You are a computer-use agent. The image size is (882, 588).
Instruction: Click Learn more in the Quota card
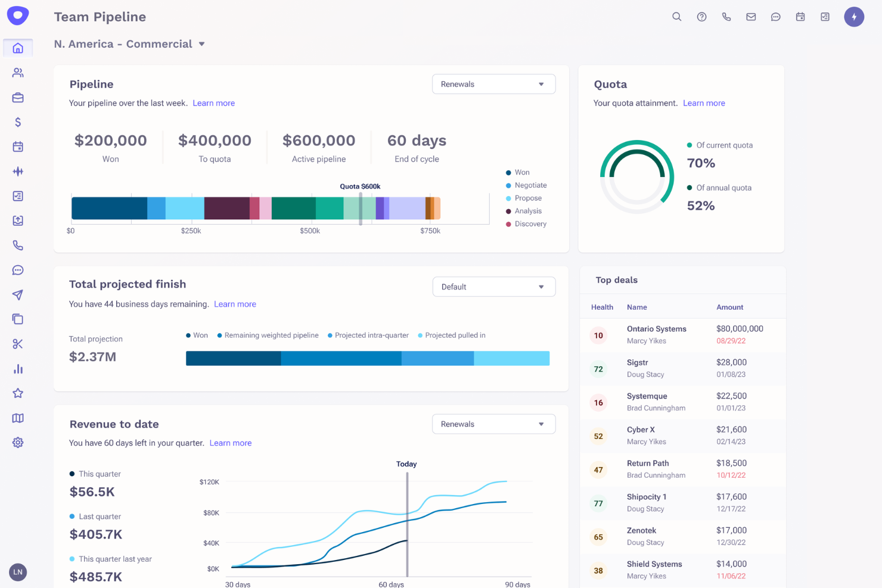pyautogui.click(x=704, y=103)
